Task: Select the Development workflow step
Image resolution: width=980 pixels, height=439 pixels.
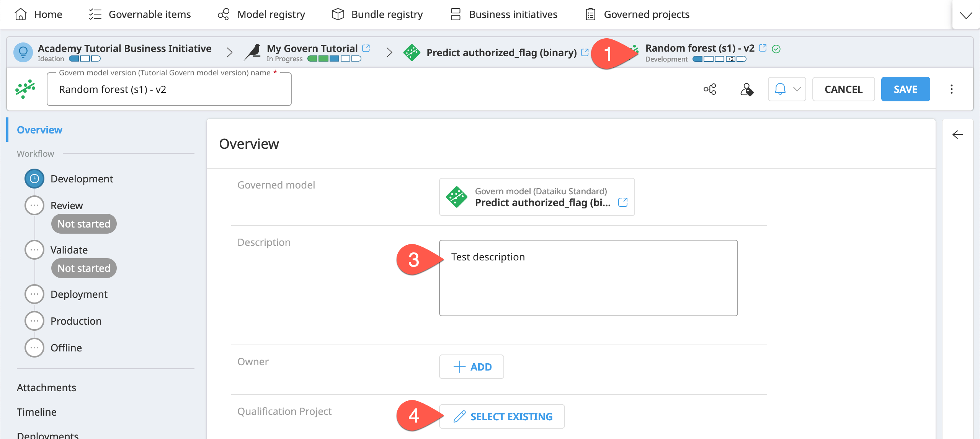Action: [x=82, y=179]
